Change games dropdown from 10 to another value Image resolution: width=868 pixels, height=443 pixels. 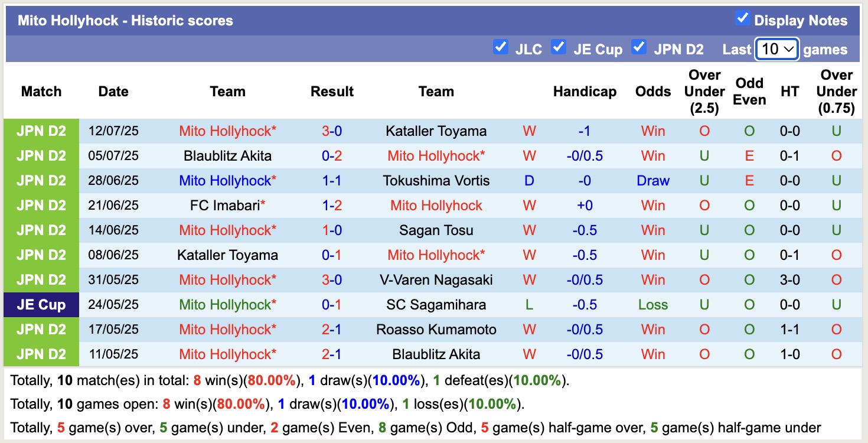click(x=776, y=49)
